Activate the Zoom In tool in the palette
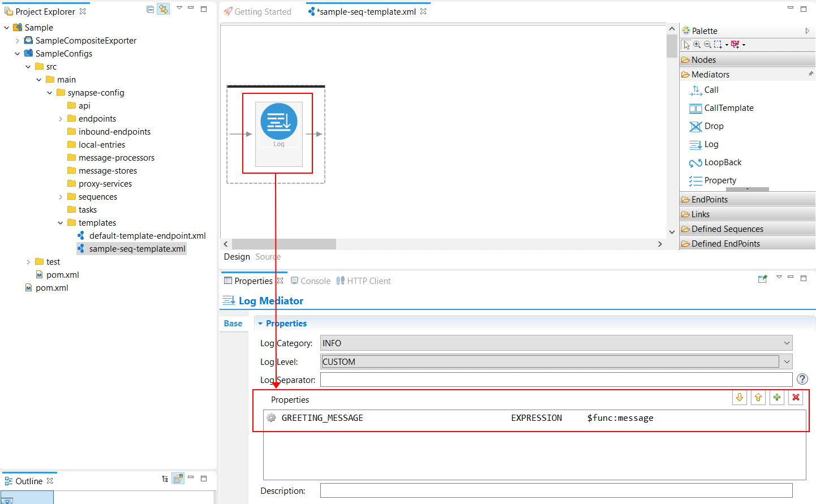This screenshot has width=816, height=504. 697,44
